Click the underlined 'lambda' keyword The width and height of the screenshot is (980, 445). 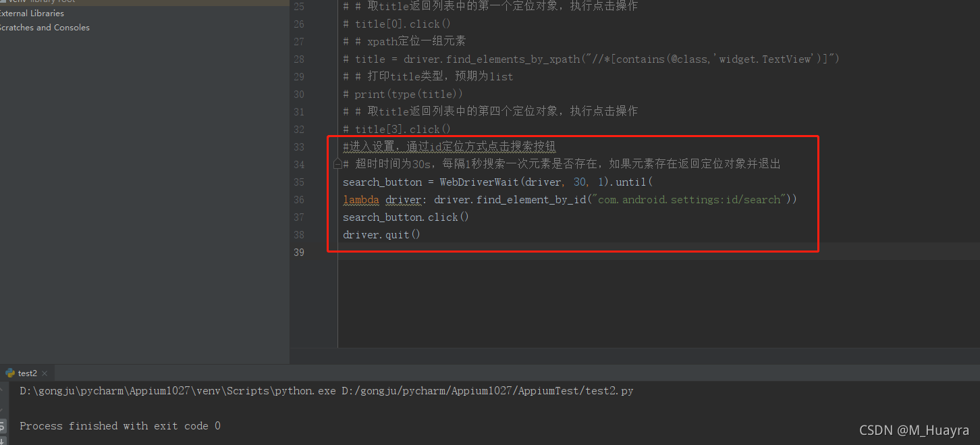click(x=361, y=200)
